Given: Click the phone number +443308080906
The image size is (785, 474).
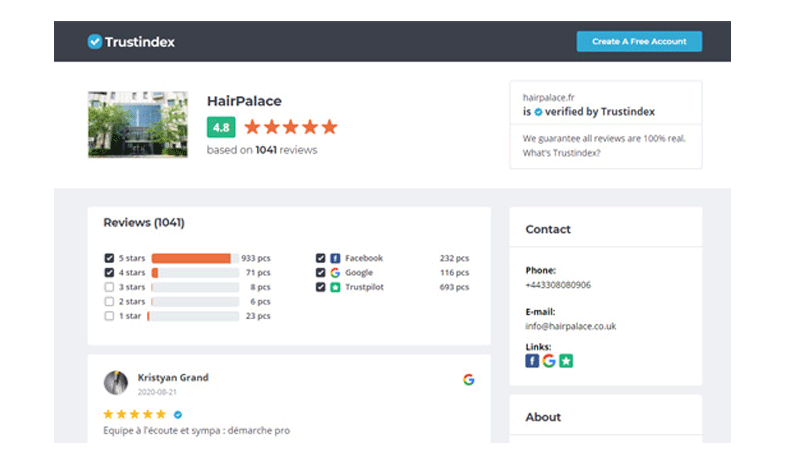Looking at the screenshot, I should coord(558,284).
